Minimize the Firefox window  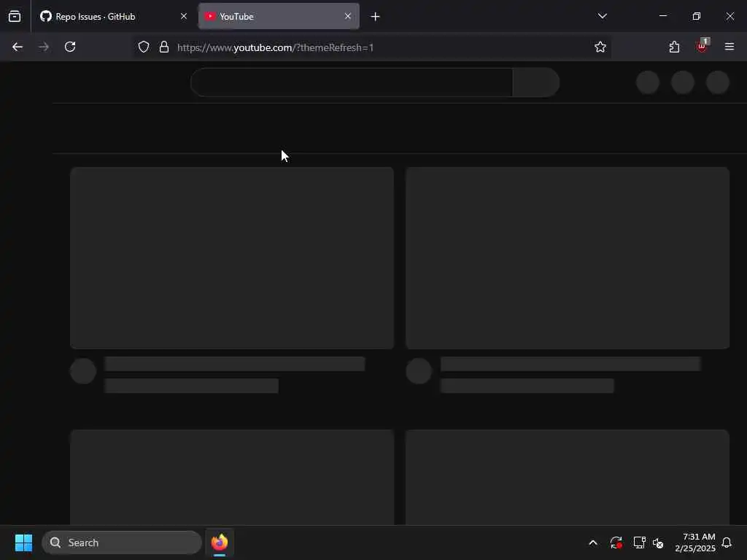tap(663, 16)
